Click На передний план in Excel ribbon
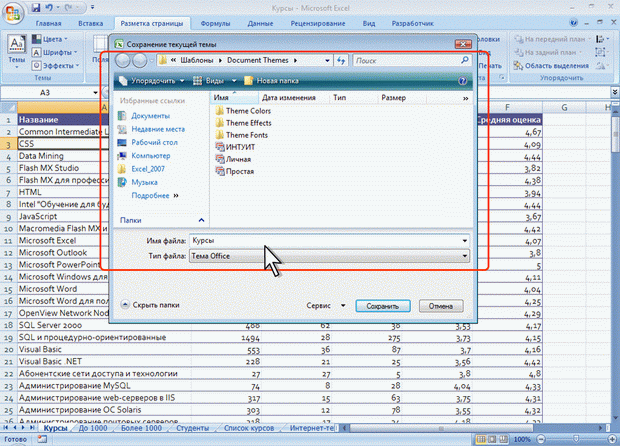The image size is (620, 446). click(550, 39)
